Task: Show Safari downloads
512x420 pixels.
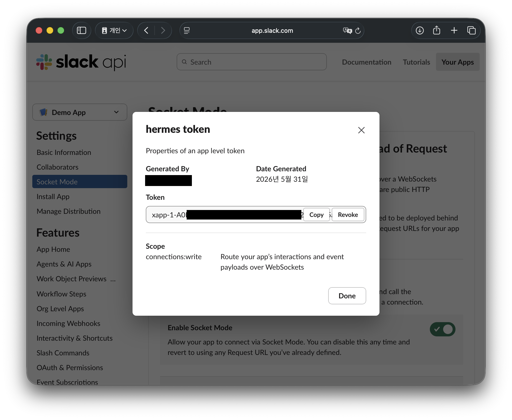Action: point(420,30)
